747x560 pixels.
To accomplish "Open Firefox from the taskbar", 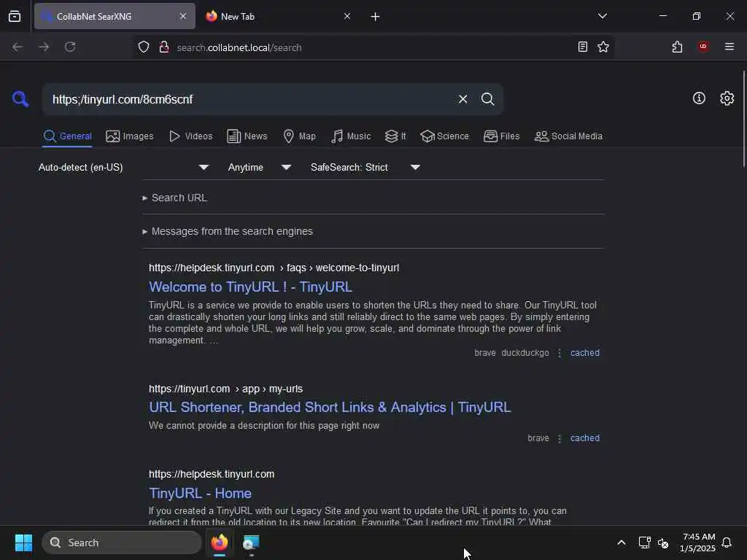I will [219, 542].
